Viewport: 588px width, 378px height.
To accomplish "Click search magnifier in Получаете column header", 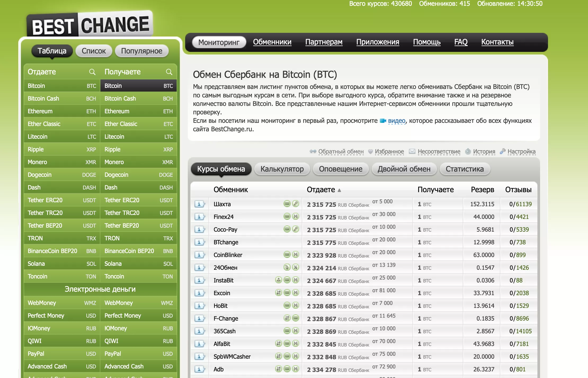I will tap(169, 72).
